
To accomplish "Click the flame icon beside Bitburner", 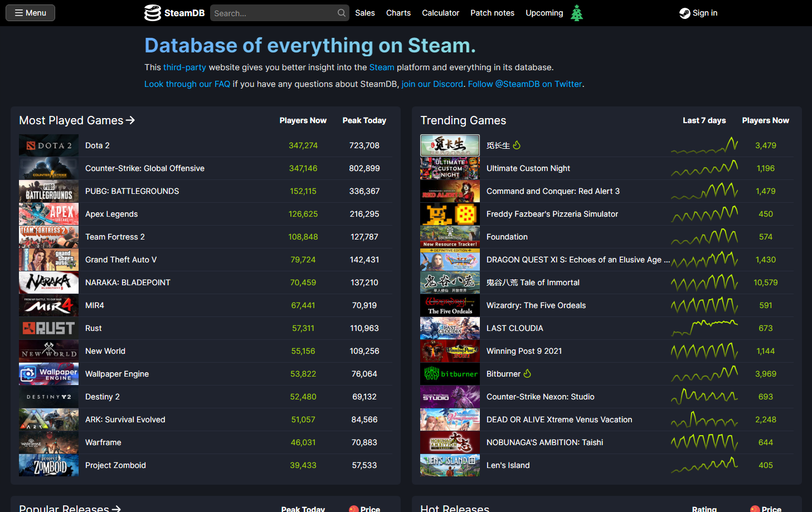I will [x=527, y=374].
